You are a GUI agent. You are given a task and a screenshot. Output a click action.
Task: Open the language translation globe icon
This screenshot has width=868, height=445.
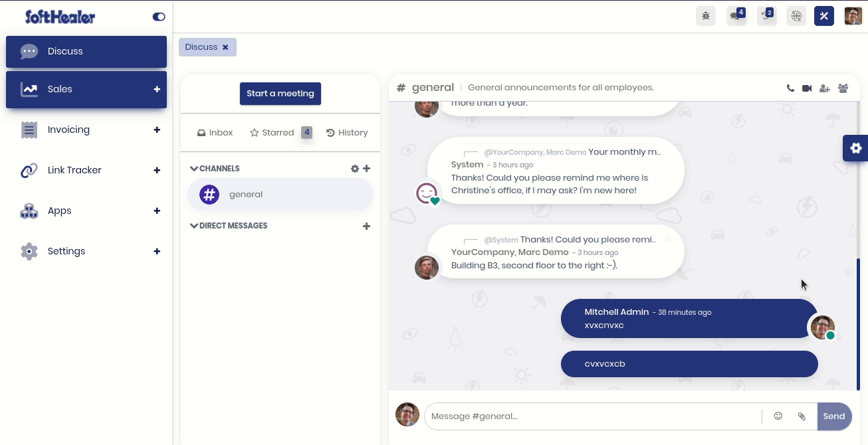tap(796, 16)
